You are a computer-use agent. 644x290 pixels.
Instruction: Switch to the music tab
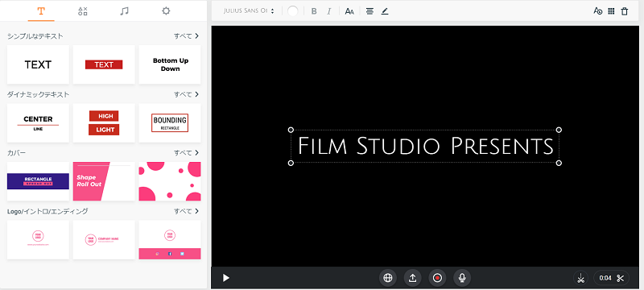point(124,11)
